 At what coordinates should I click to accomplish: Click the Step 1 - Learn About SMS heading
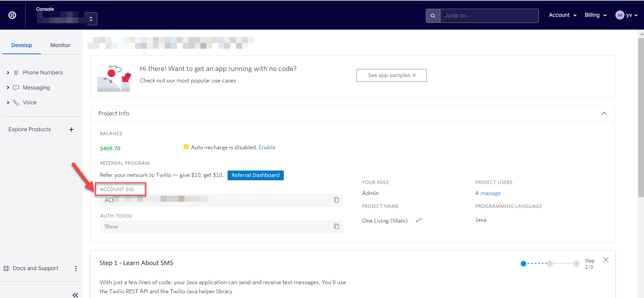tap(136, 263)
